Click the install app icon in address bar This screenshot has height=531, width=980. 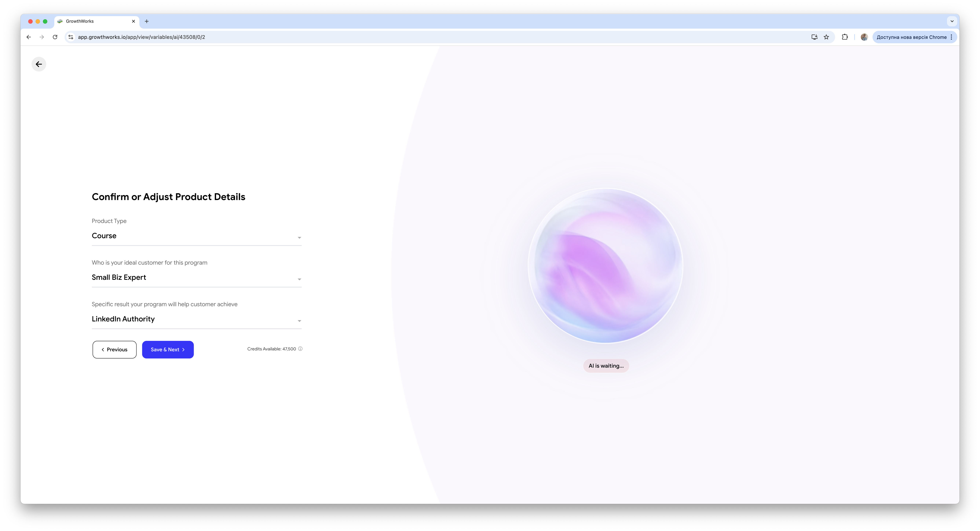pyautogui.click(x=814, y=37)
